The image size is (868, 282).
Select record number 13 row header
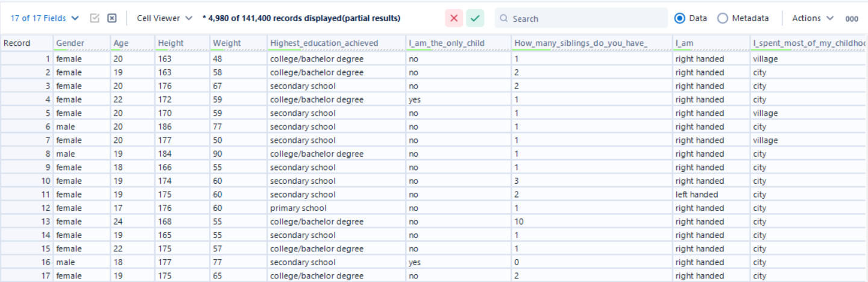(x=26, y=222)
